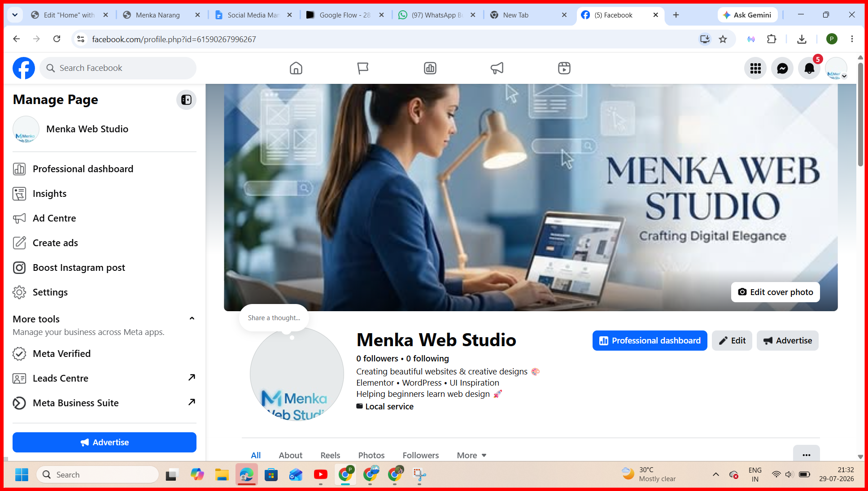
Task: Go back to previous page
Action: pos(17,39)
